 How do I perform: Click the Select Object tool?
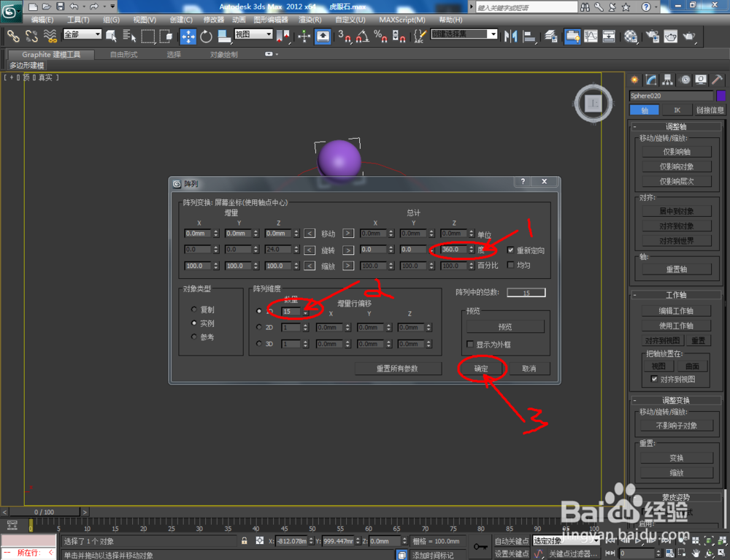coord(111,36)
